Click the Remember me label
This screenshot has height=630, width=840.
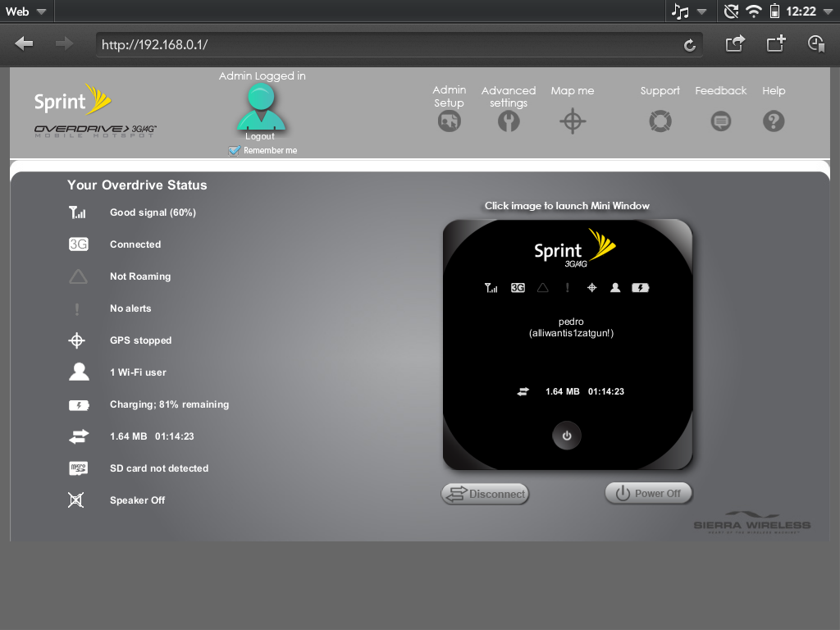[x=270, y=151]
